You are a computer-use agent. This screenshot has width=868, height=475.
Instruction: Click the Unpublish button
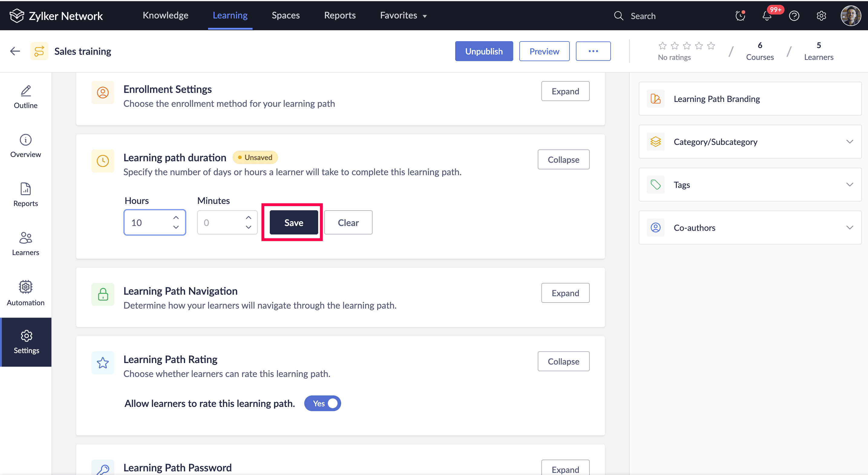484,51
